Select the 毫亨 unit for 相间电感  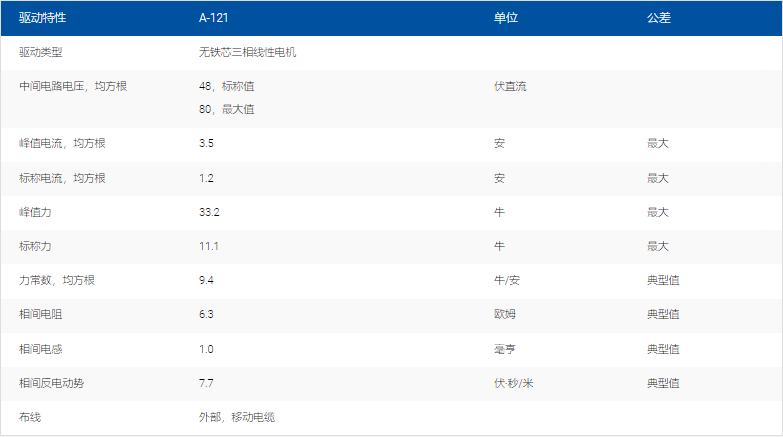point(505,349)
